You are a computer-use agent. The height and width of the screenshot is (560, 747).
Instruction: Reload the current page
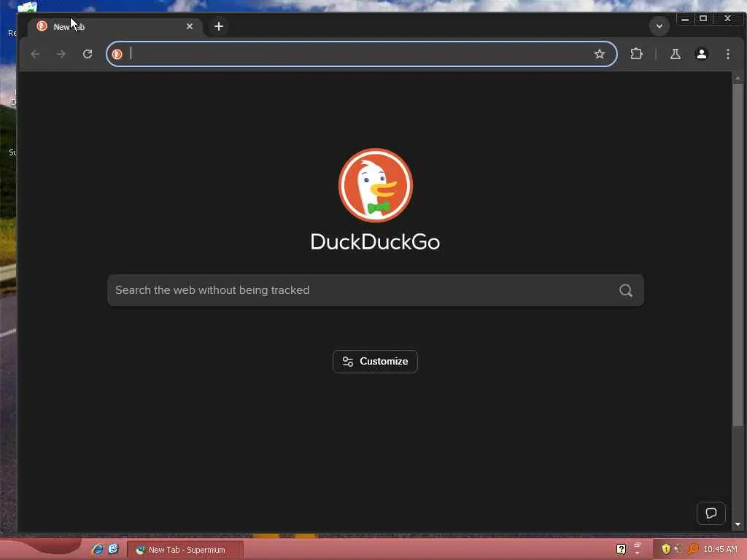[88, 54]
